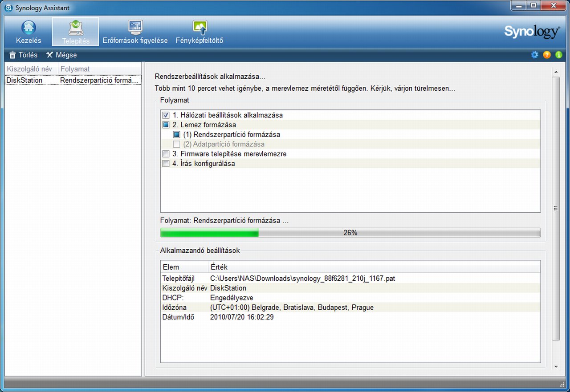Switch to the Telepítés tab
The height and width of the screenshot is (392, 570).
pos(76,32)
